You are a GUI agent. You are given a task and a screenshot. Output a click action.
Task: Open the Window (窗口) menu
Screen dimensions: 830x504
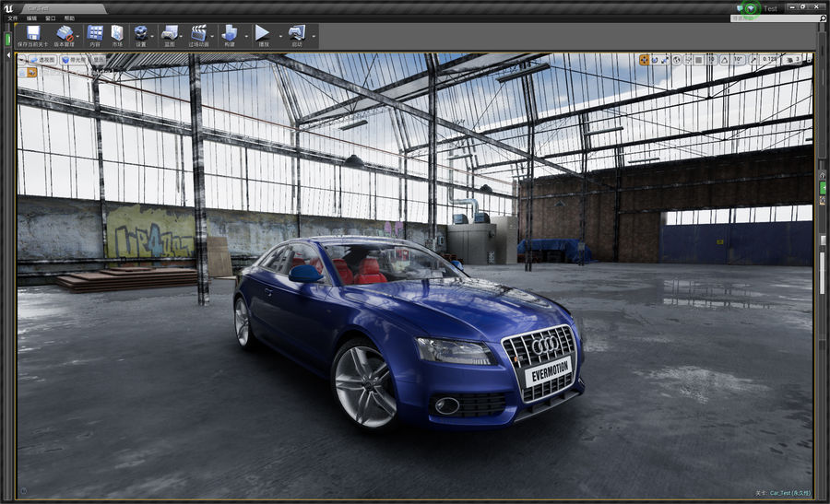[51, 18]
